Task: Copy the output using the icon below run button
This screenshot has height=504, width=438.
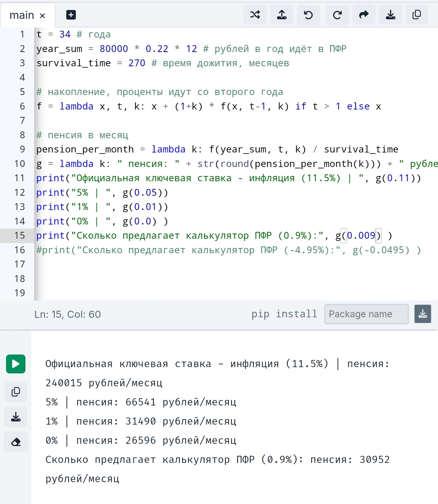Action: pos(16,392)
